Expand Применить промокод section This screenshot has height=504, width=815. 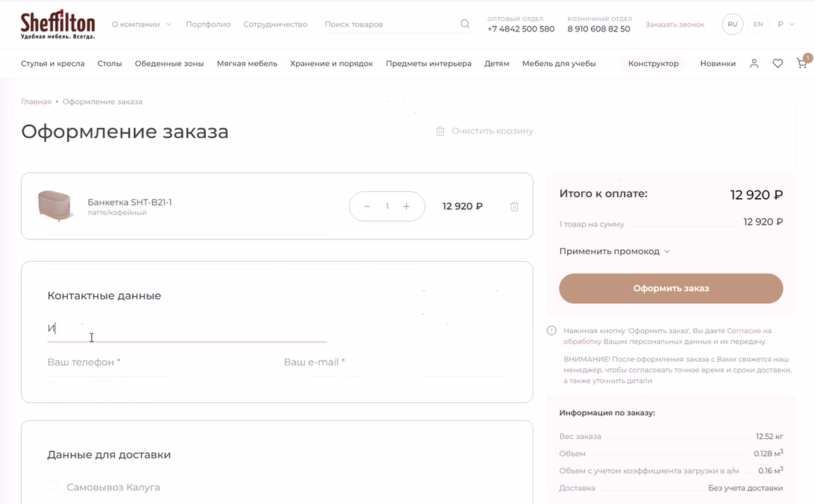coord(614,251)
